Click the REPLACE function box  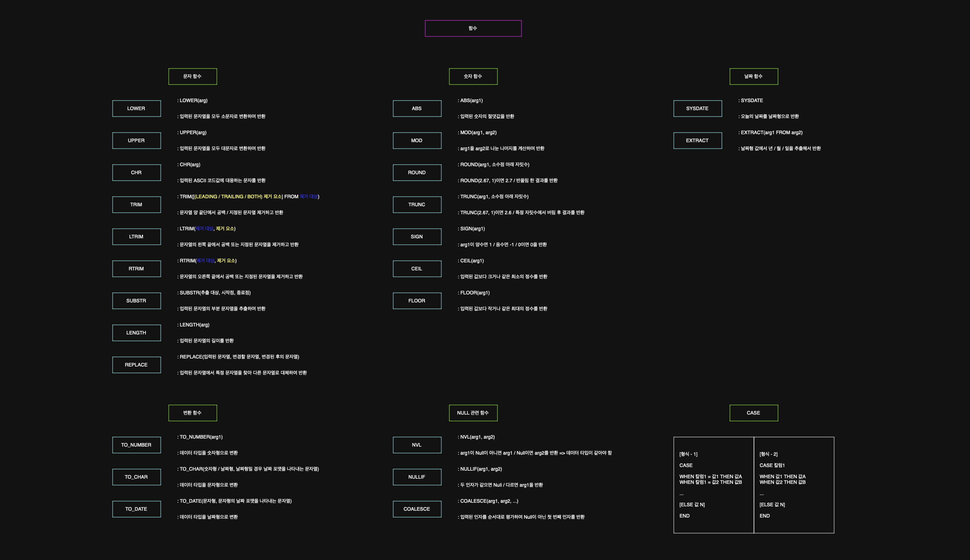pos(136,365)
